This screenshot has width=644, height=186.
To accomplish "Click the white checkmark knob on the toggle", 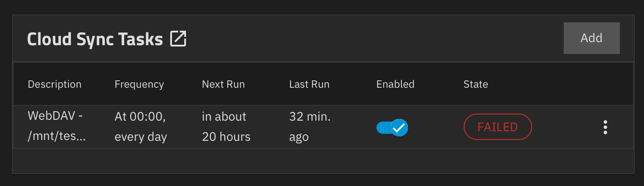I will point(399,128).
